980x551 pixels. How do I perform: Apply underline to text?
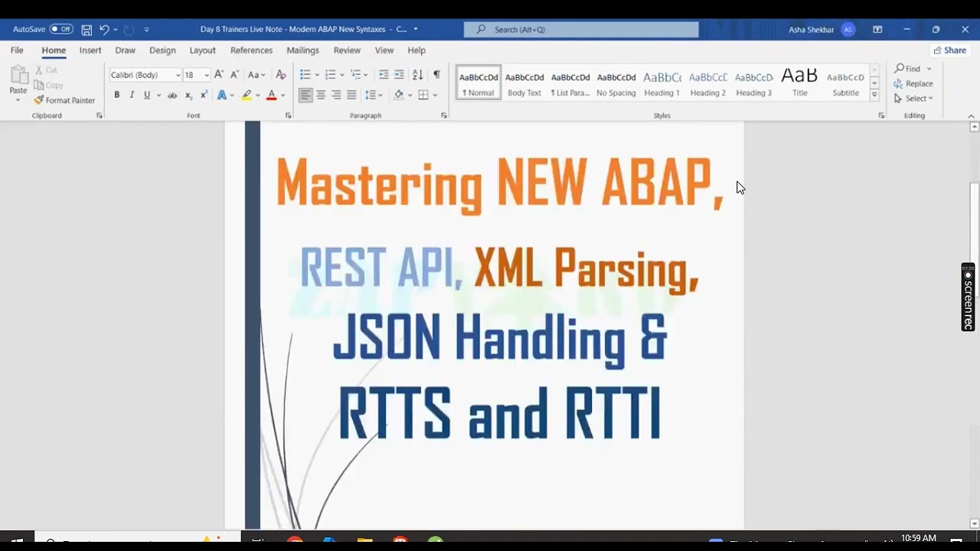[x=147, y=95]
